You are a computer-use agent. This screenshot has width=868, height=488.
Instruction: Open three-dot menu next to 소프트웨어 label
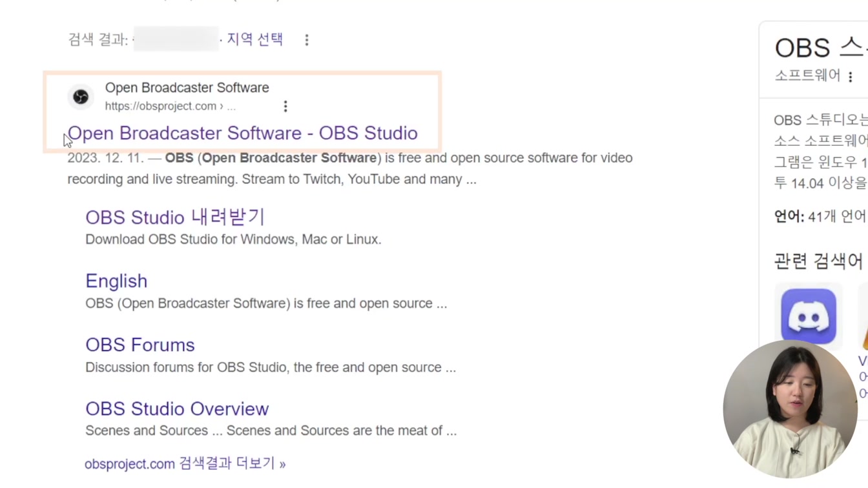[x=851, y=76]
